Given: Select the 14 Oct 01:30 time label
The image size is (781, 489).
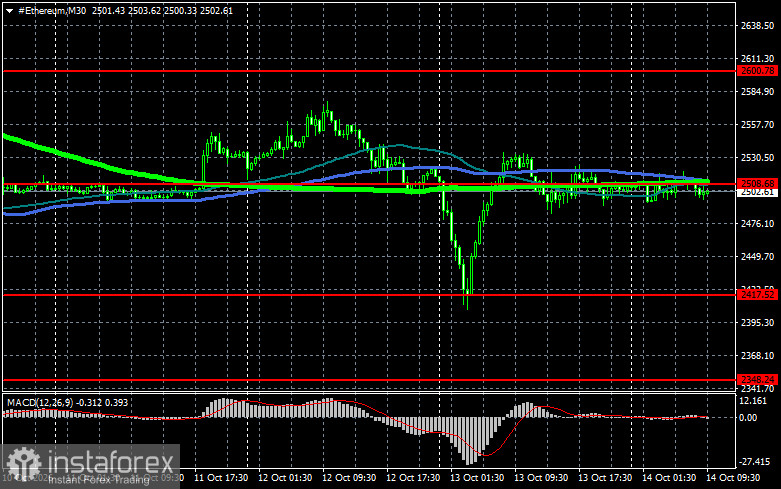Looking at the screenshot, I should (669, 478).
